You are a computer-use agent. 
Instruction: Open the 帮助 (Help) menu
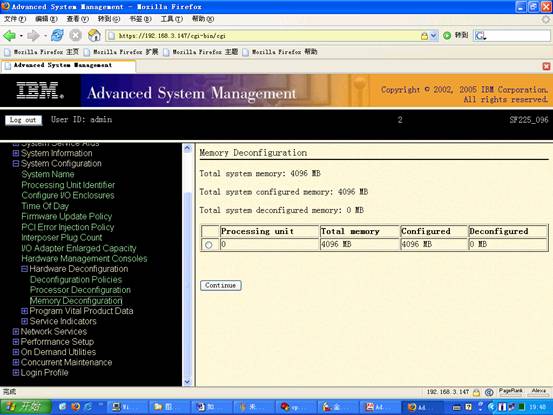click(203, 19)
